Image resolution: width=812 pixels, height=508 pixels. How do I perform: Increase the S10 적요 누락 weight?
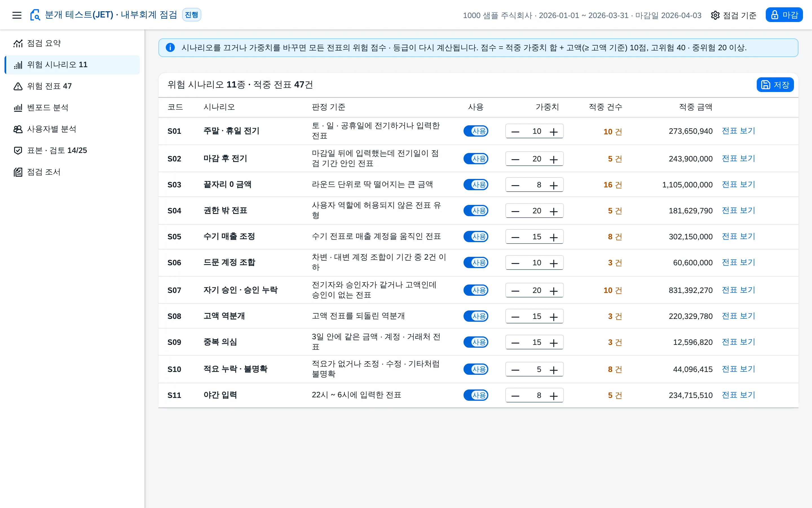coord(554,370)
